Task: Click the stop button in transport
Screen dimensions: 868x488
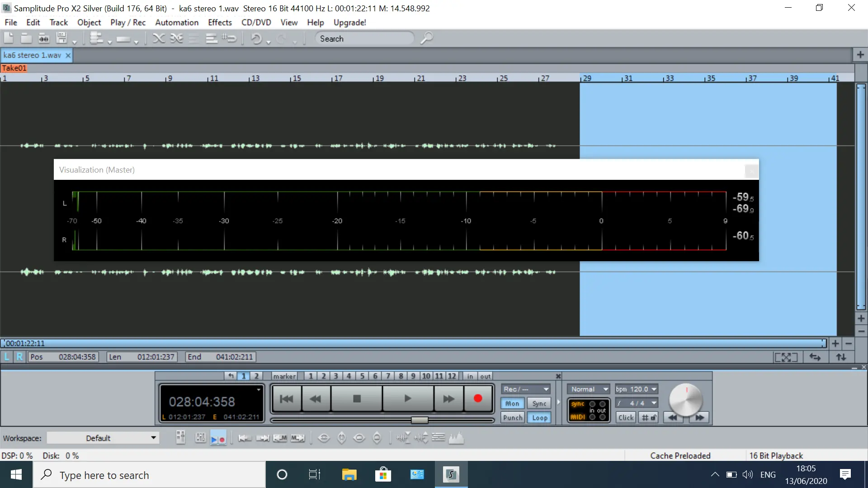Action: [x=357, y=399]
